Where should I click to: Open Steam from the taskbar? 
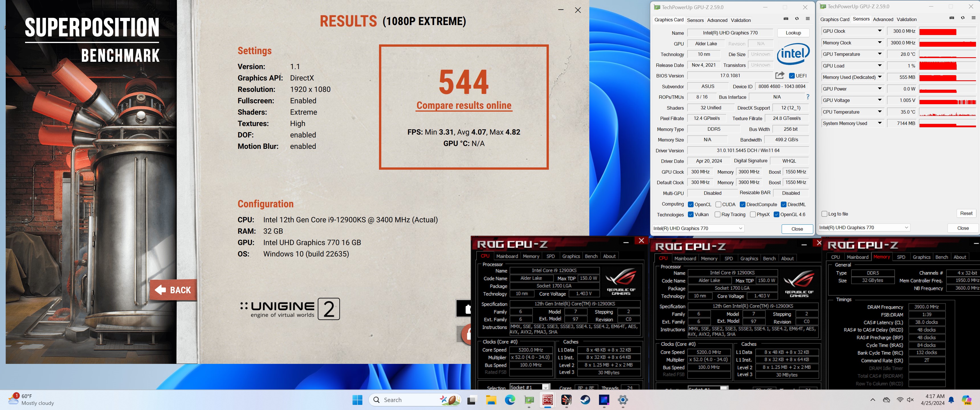tap(585, 400)
